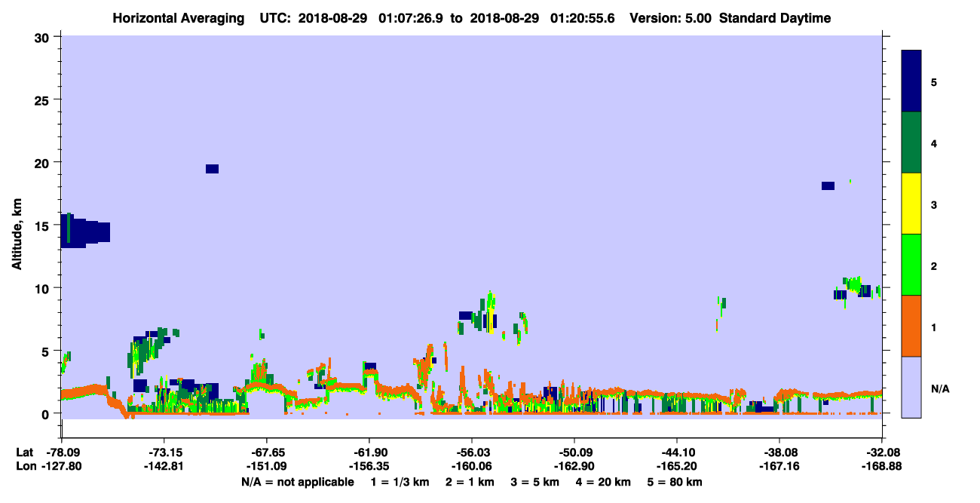The height and width of the screenshot is (503, 980).
Task: Click 'Standard Daytime' in the title
Action: [x=775, y=18]
